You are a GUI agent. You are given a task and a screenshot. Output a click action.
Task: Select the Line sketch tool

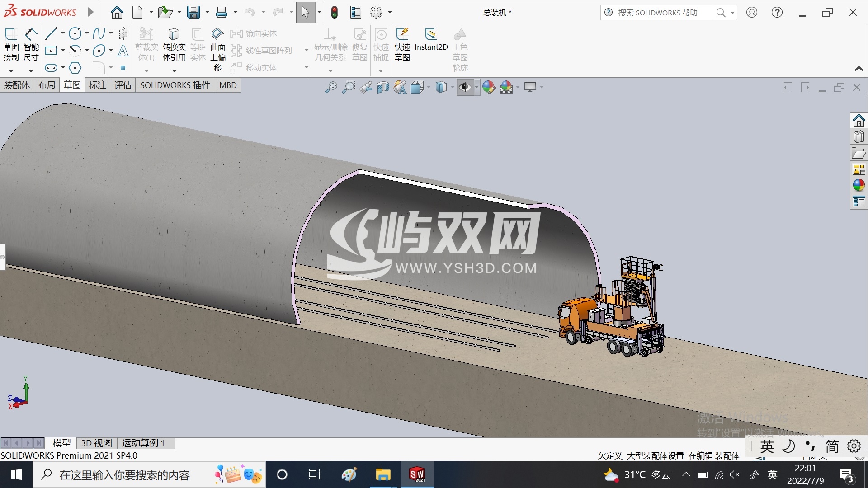[51, 33]
